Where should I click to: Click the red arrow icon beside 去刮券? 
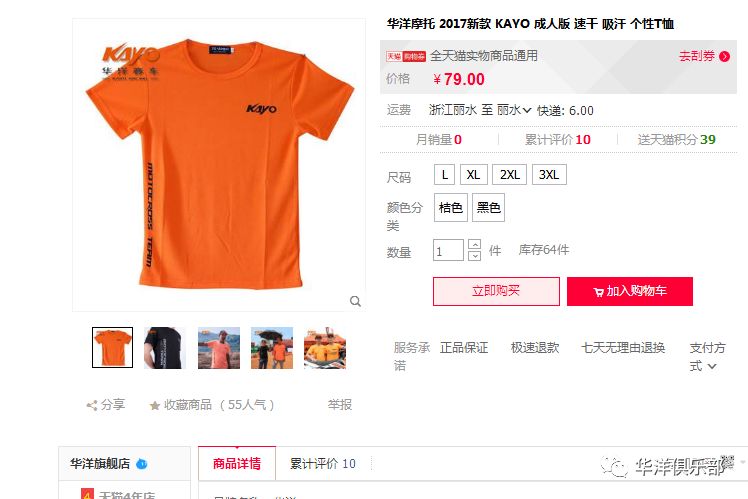point(724,56)
